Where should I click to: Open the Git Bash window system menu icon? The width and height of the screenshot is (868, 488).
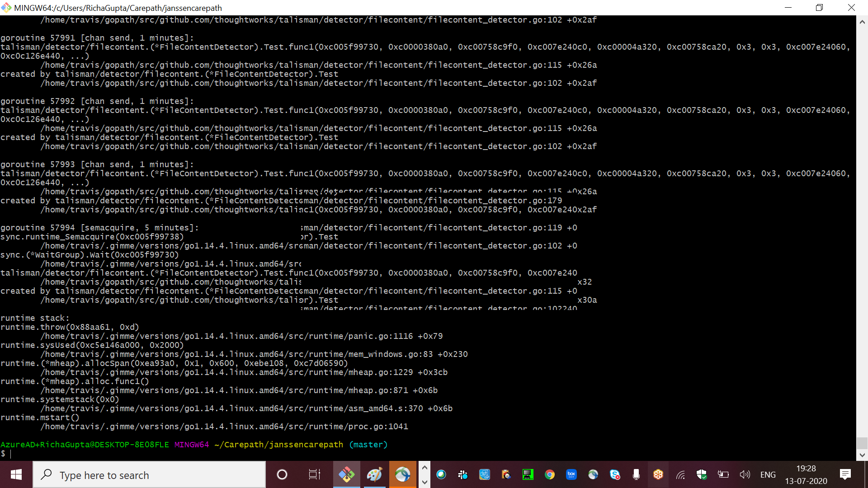(x=6, y=8)
